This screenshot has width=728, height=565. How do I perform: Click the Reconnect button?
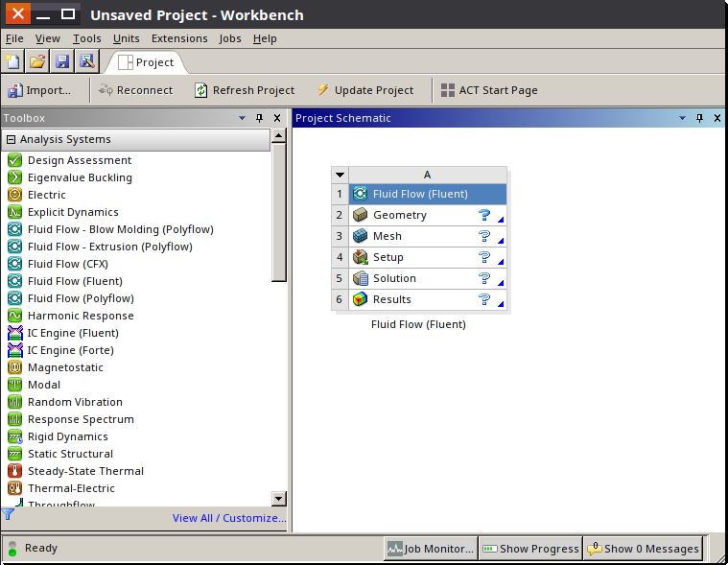click(x=135, y=90)
